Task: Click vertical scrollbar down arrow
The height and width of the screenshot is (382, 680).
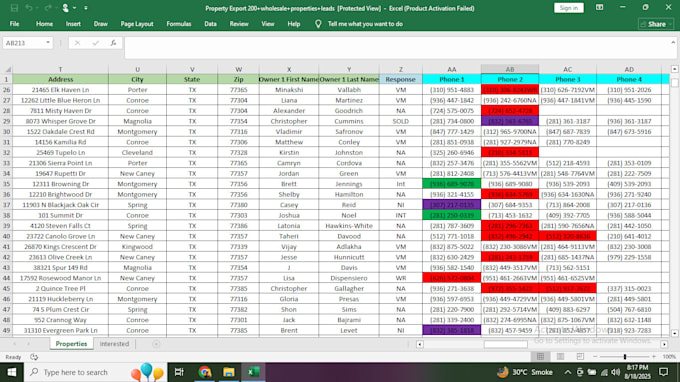Action: coord(674,333)
